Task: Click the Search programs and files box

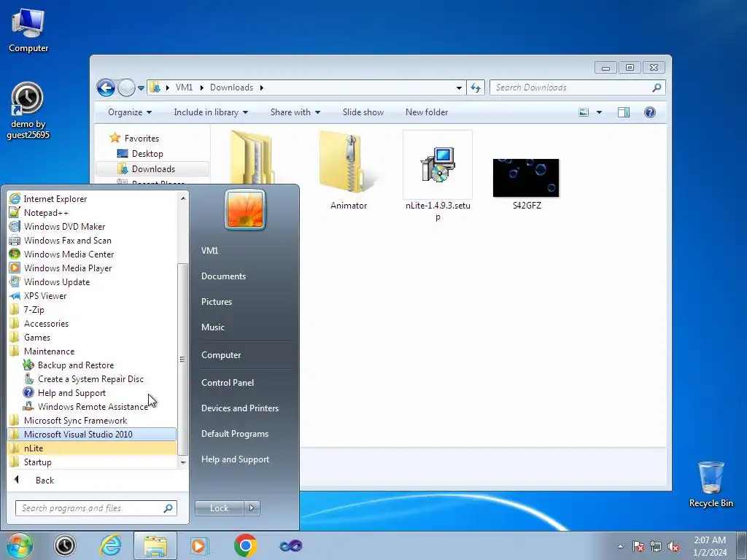Action: [96, 508]
